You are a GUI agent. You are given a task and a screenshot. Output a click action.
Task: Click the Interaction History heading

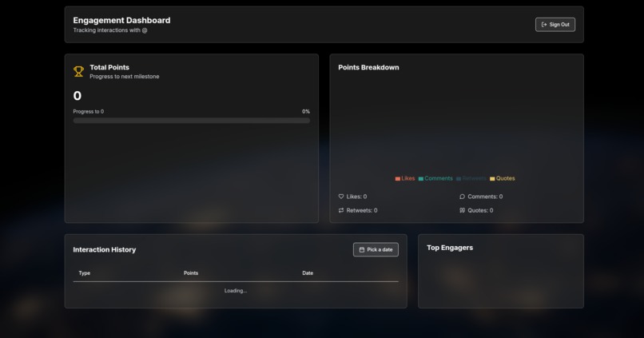click(105, 249)
